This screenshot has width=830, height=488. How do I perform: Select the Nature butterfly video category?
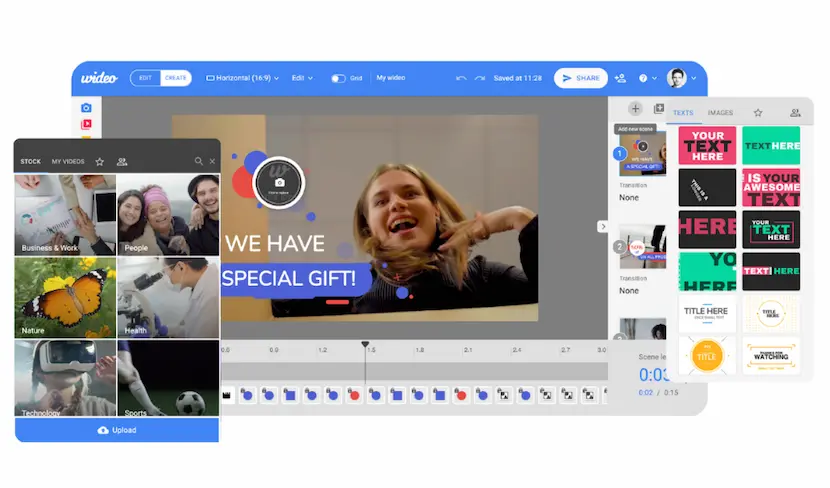click(x=66, y=298)
